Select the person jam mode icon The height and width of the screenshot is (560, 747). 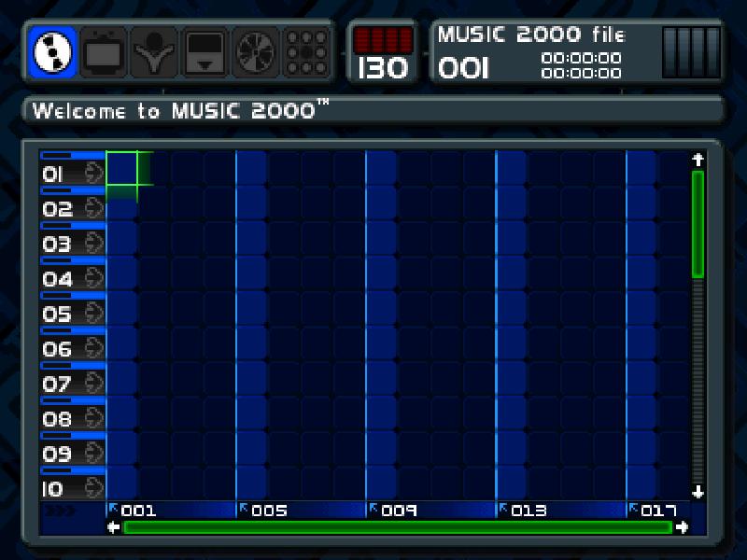(154, 52)
